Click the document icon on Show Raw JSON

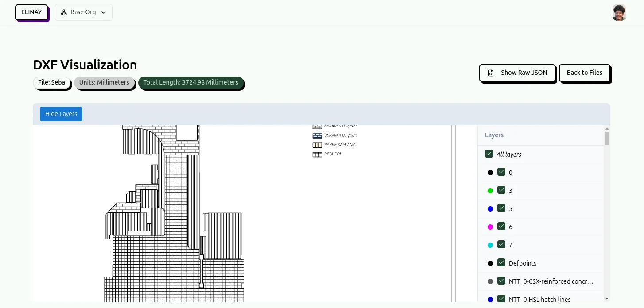click(491, 73)
